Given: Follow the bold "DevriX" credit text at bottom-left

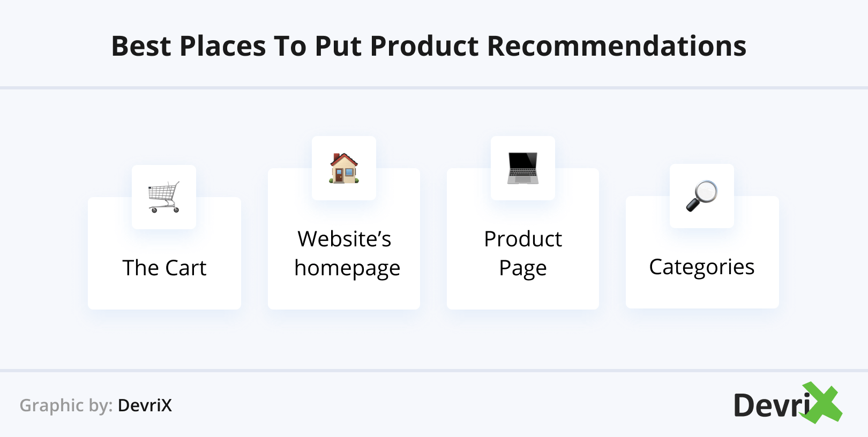Looking at the screenshot, I should [145, 405].
